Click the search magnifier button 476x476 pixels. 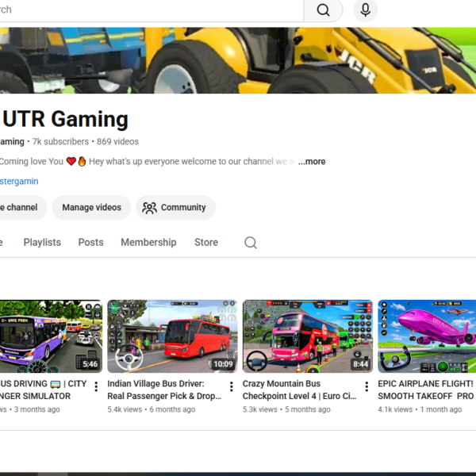tap(324, 10)
